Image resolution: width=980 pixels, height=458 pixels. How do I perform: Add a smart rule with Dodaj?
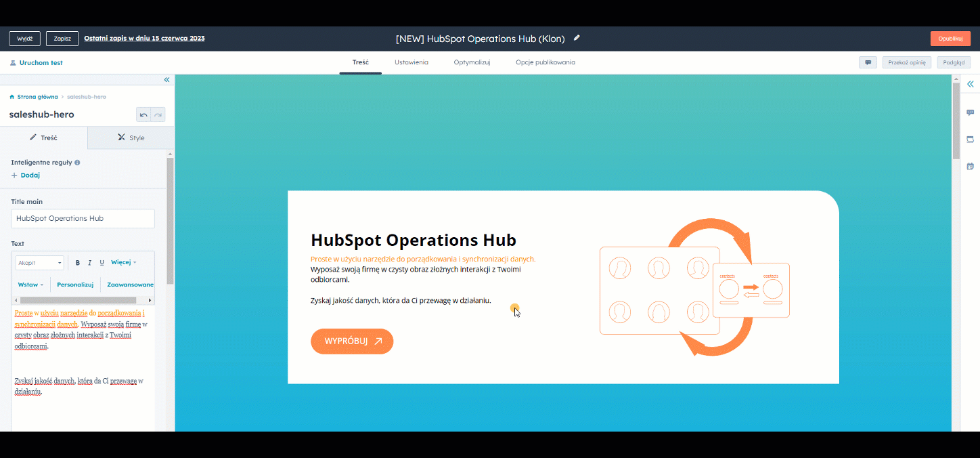point(26,175)
